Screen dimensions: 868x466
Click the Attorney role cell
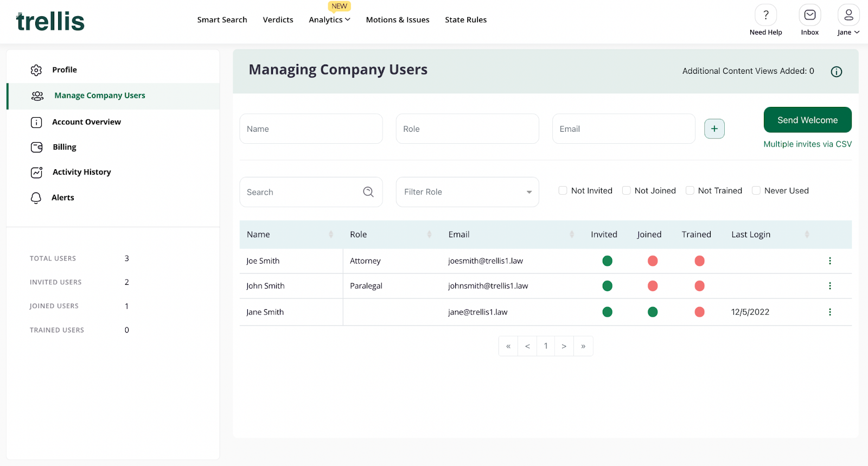pos(365,261)
